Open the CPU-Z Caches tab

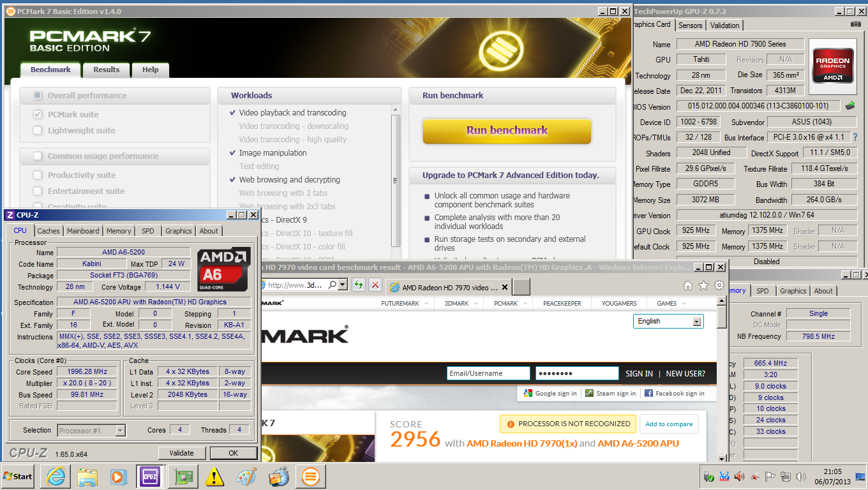(x=49, y=231)
